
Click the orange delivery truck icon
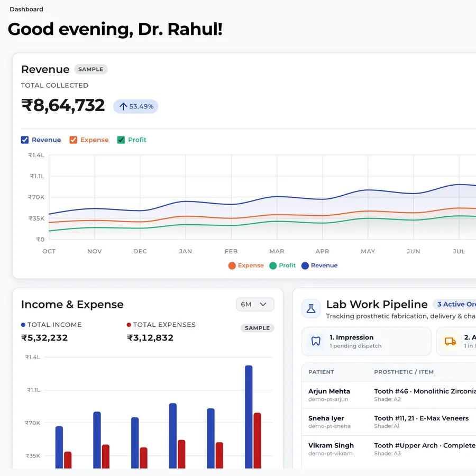coord(450,342)
